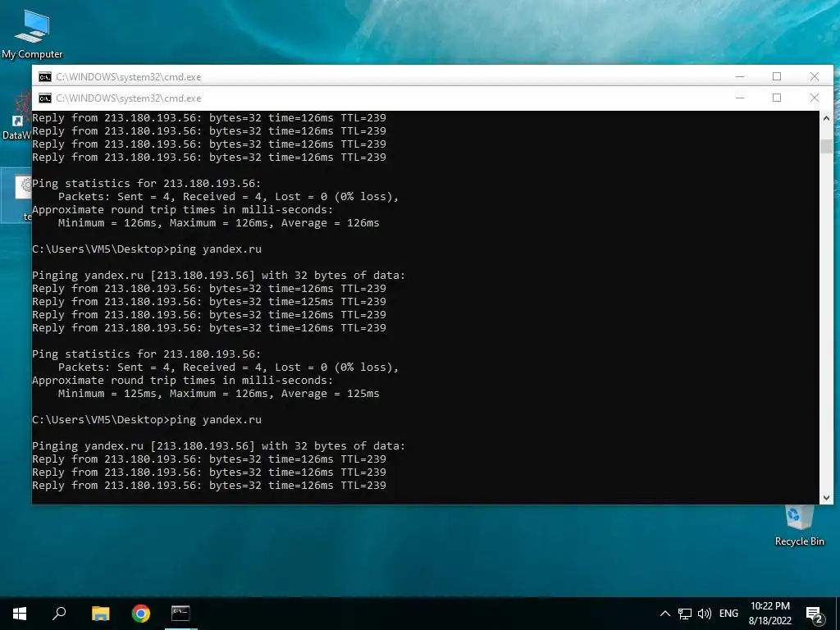Maximize the back cmd.exe window
840x630 pixels.
[x=777, y=76]
